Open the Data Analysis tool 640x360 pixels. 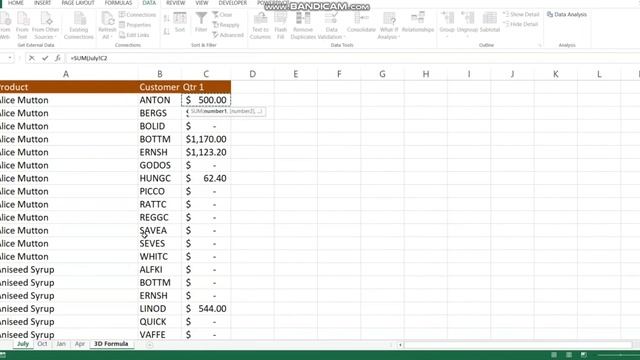coord(567,14)
